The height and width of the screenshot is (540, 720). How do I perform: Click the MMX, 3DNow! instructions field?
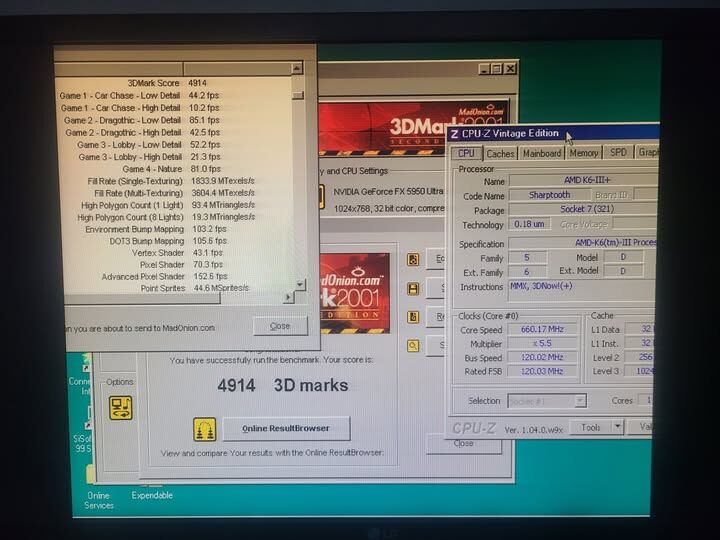pyautogui.click(x=583, y=291)
